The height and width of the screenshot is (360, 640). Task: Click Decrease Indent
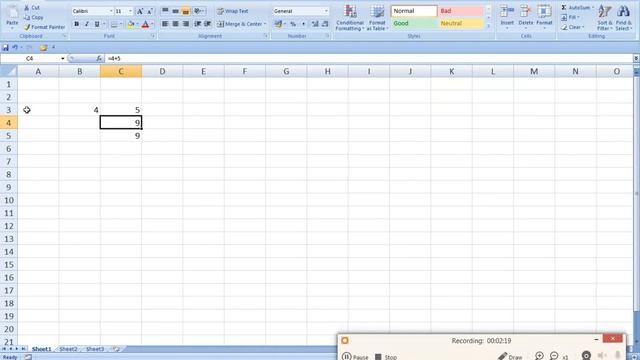tap(198, 24)
